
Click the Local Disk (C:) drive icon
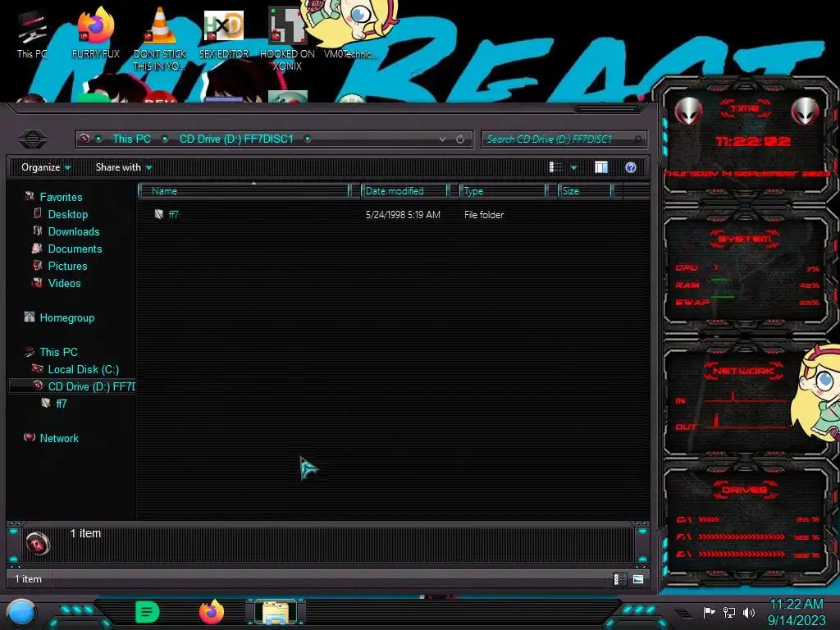click(x=38, y=368)
